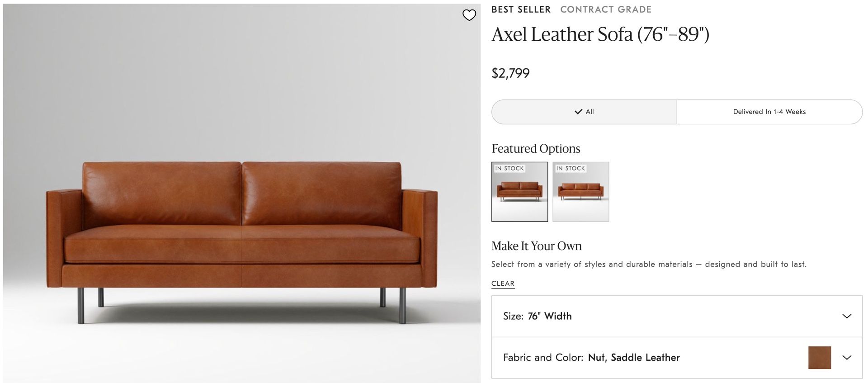Click the Nut Saddle Leather color swatch
The image size is (868, 383).
click(819, 357)
